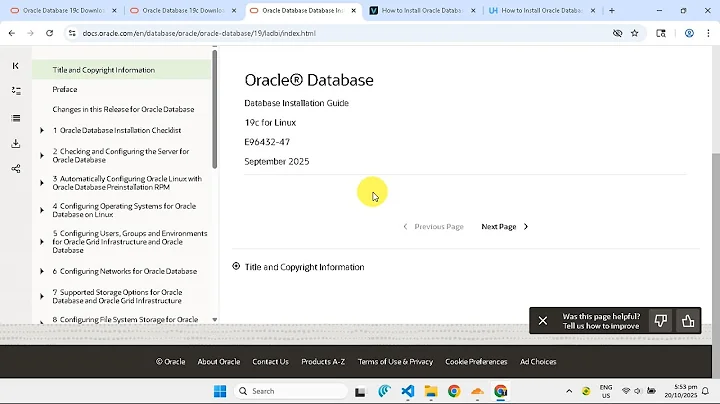Select the Title and Copyright Information radio marker
The image size is (720, 404).
236,266
